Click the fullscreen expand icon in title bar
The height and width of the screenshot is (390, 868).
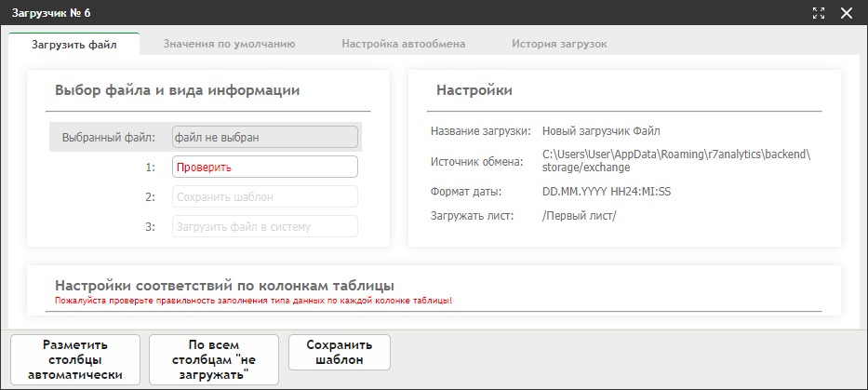(819, 13)
